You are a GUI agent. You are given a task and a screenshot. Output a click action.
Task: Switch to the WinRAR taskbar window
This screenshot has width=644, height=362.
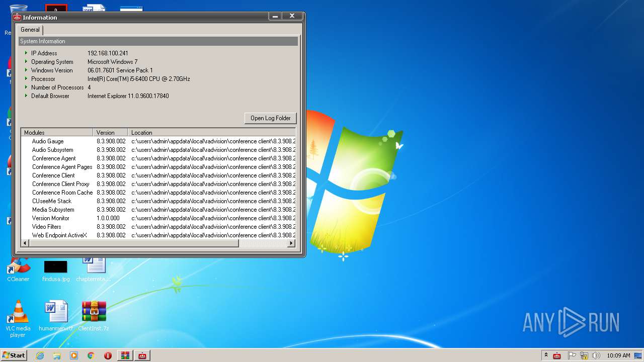pos(125,355)
